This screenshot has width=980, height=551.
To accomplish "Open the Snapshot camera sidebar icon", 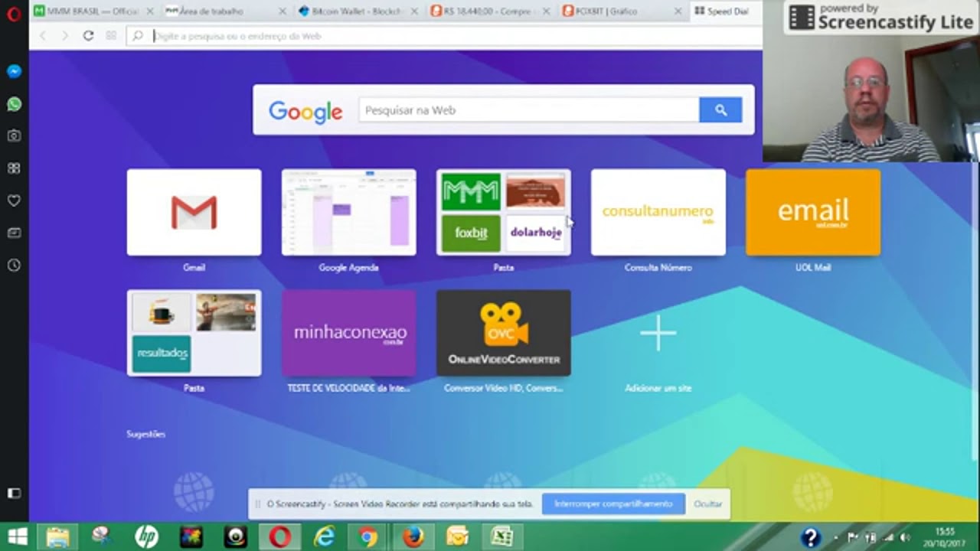I will pyautogui.click(x=14, y=135).
